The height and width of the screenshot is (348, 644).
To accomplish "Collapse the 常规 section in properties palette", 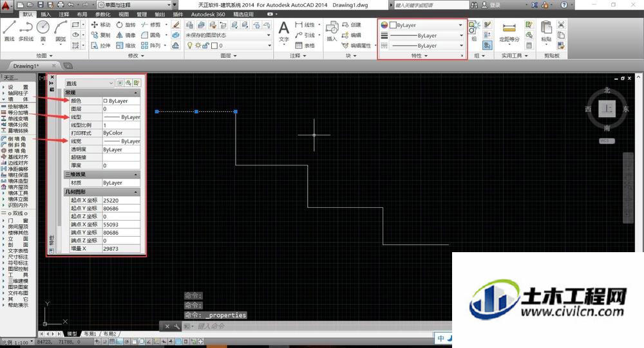I will coord(136,93).
